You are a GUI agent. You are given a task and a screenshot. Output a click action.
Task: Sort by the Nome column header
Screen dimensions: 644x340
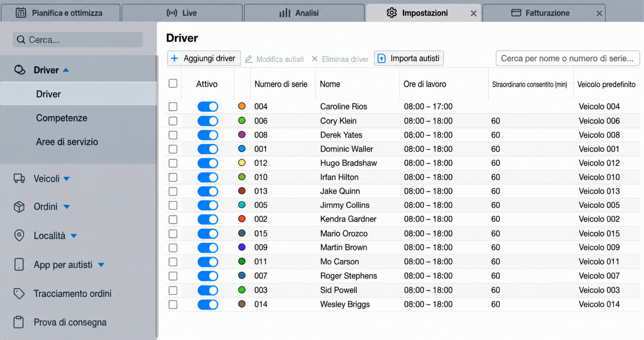click(330, 84)
